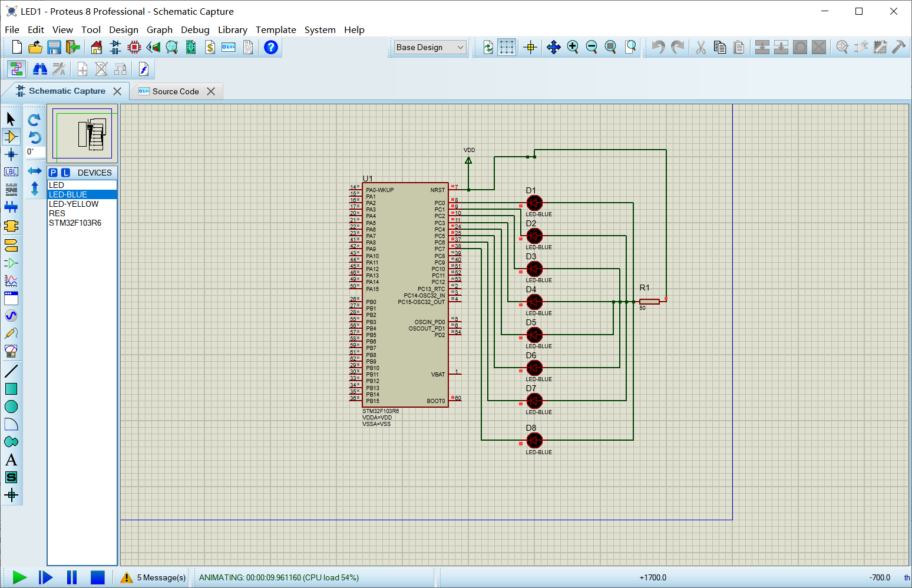Select resistor R1 on the schematic
912x588 pixels.
point(650,301)
